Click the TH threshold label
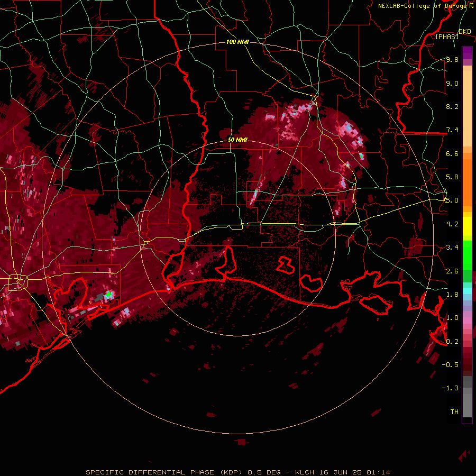Screen dimensions: 476x476 click(x=454, y=412)
